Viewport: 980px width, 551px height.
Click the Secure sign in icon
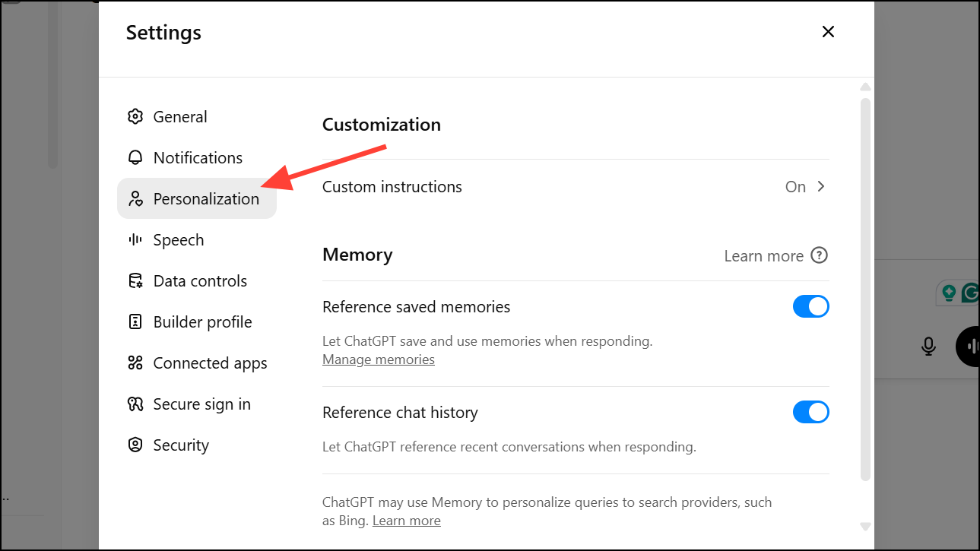click(135, 404)
